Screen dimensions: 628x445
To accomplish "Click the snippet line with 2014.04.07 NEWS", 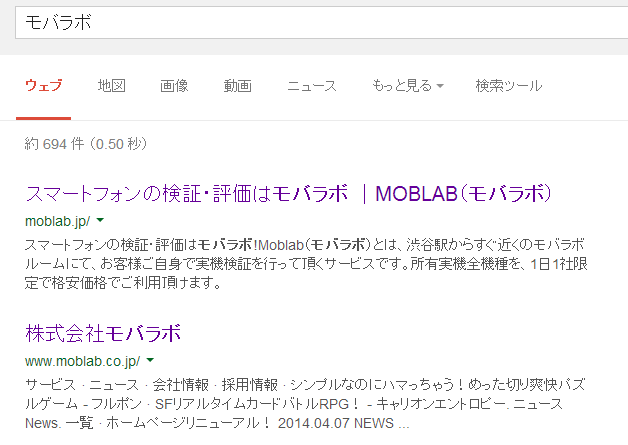I will tap(217, 423).
